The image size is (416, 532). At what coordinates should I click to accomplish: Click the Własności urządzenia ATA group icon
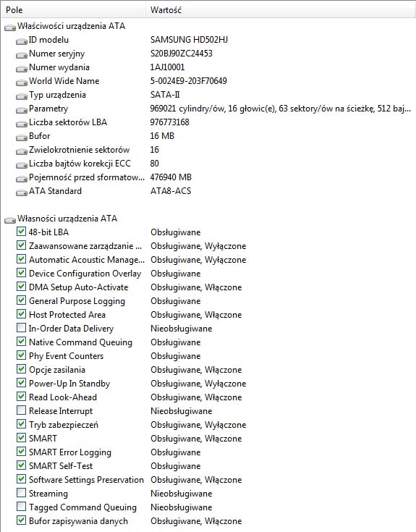tap(10, 220)
